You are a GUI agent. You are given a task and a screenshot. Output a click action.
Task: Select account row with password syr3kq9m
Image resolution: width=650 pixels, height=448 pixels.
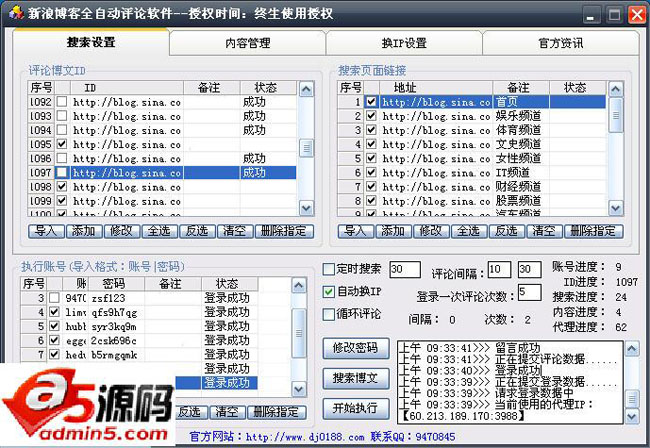click(x=139, y=326)
